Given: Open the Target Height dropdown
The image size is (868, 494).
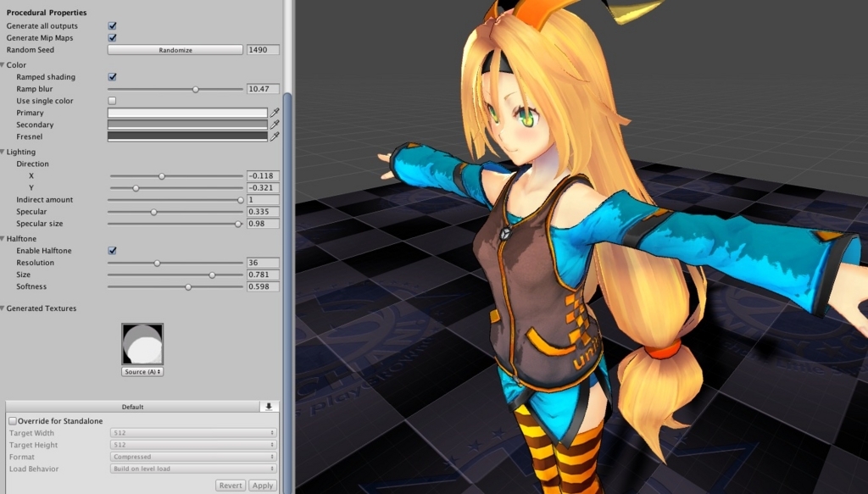Looking at the screenshot, I should 193,445.
